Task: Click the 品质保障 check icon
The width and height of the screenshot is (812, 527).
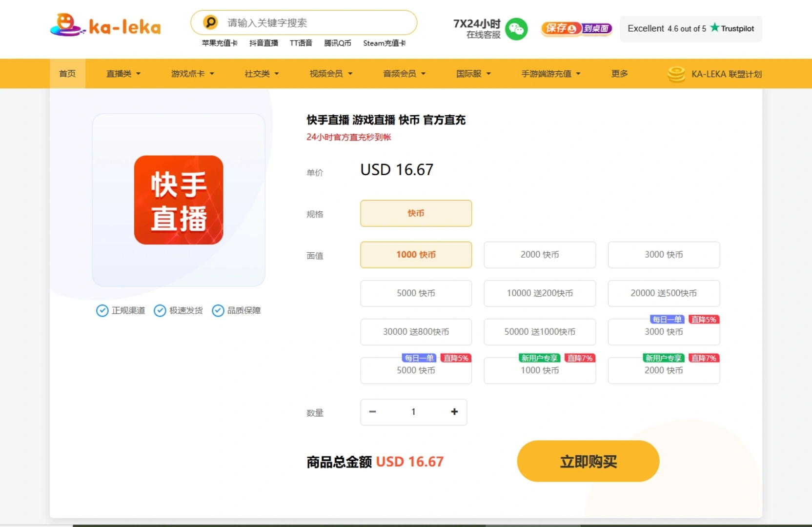Action: point(218,310)
